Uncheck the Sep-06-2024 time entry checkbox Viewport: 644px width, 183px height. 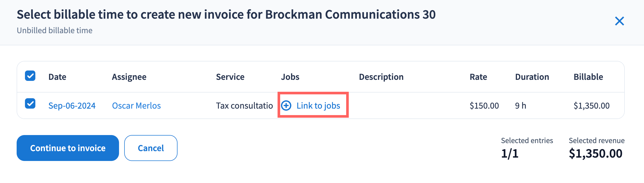click(x=30, y=103)
